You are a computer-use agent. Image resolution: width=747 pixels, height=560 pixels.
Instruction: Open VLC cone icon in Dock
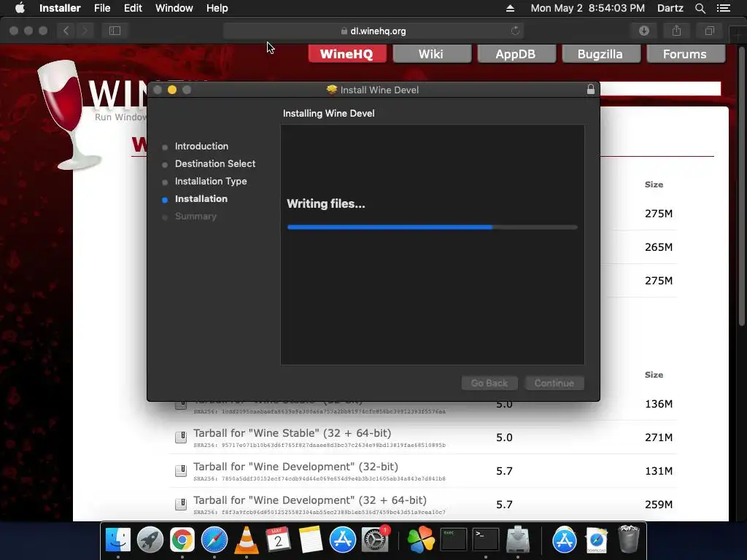(x=247, y=540)
